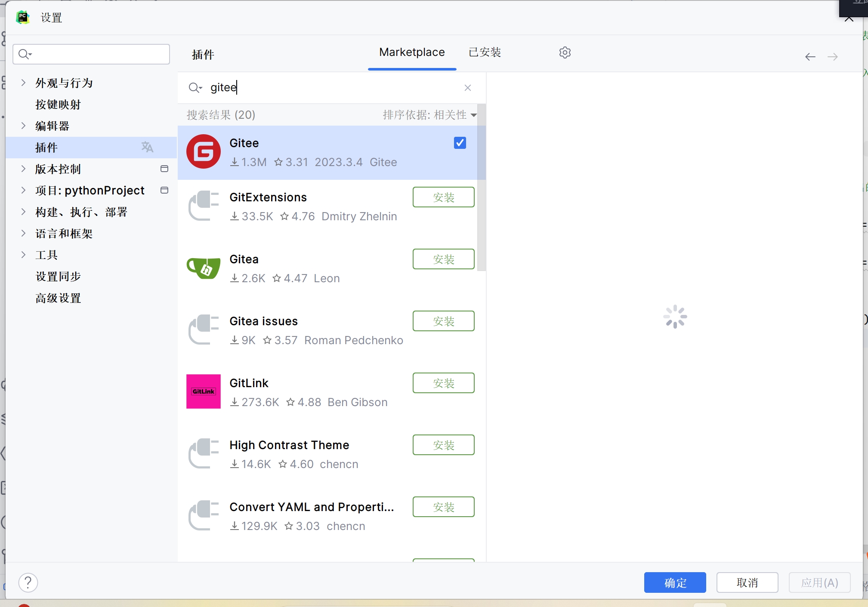The height and width of the screenshot is (607, 868).
Task: Install the GitExtensions plugin
Action: click(444, 197)
